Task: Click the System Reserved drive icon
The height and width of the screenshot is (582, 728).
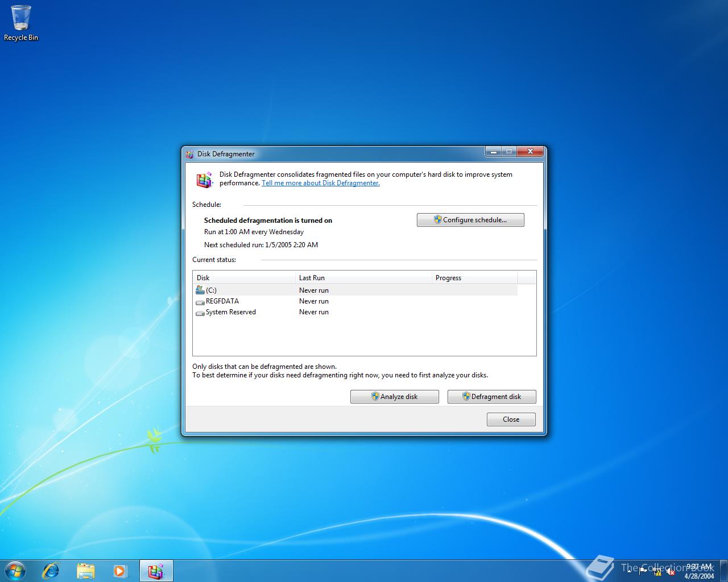Action: click(200, 313)
